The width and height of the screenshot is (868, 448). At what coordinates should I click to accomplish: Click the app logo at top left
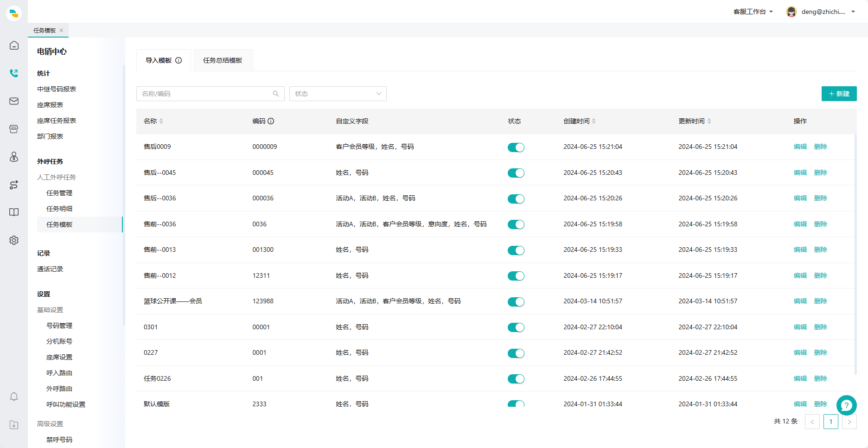14,13
